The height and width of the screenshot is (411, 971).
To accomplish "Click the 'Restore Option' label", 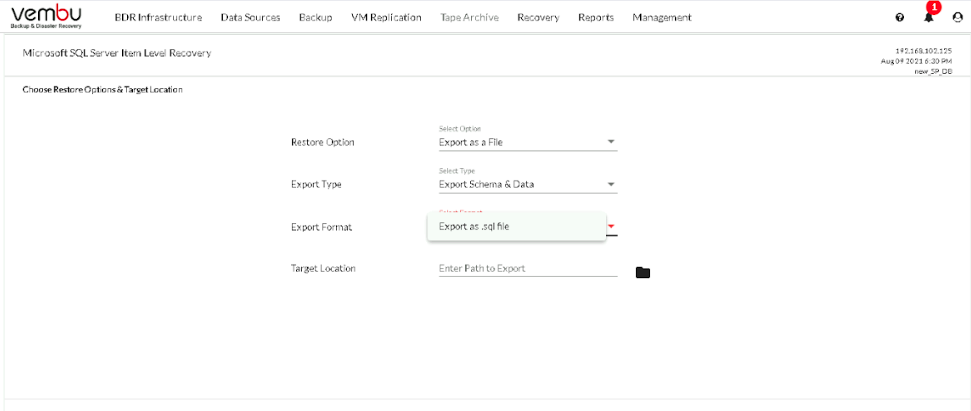I will (x=323, y=142).
